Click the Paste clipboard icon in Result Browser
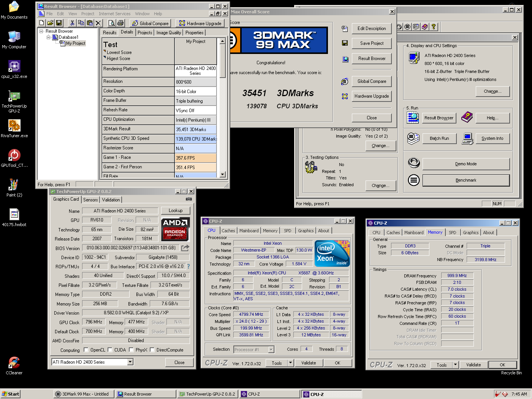 click(90, 23)
